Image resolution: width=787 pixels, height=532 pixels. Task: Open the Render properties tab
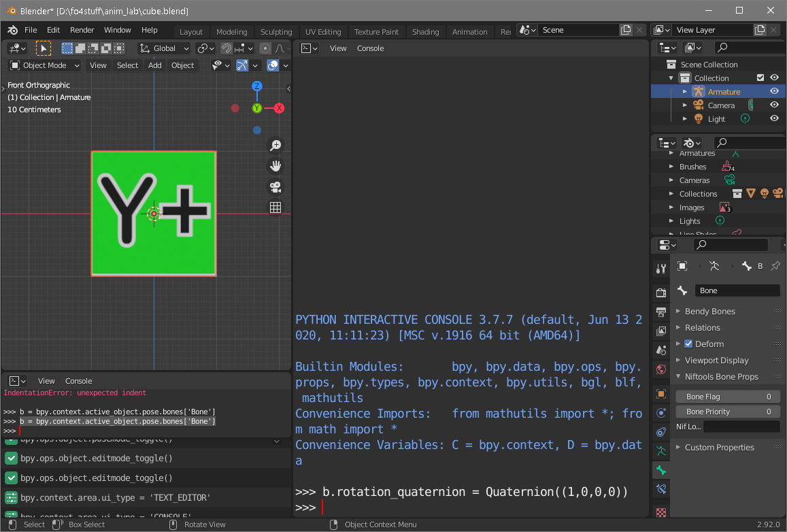point(661,293)
